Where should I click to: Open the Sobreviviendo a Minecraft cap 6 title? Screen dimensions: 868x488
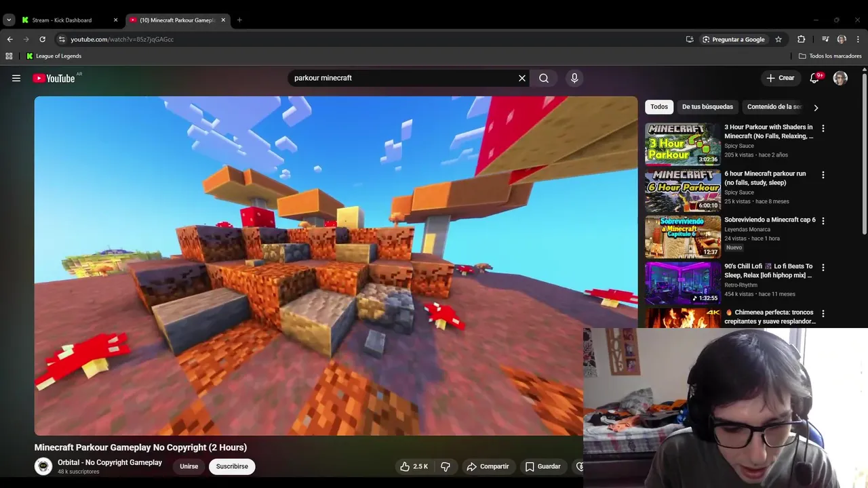tap(770, 220)
